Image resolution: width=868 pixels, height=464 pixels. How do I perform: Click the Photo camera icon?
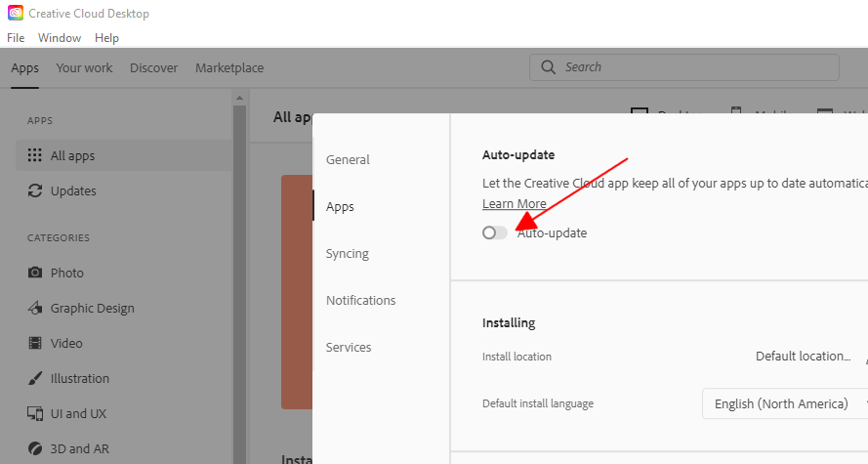point(35,273)
